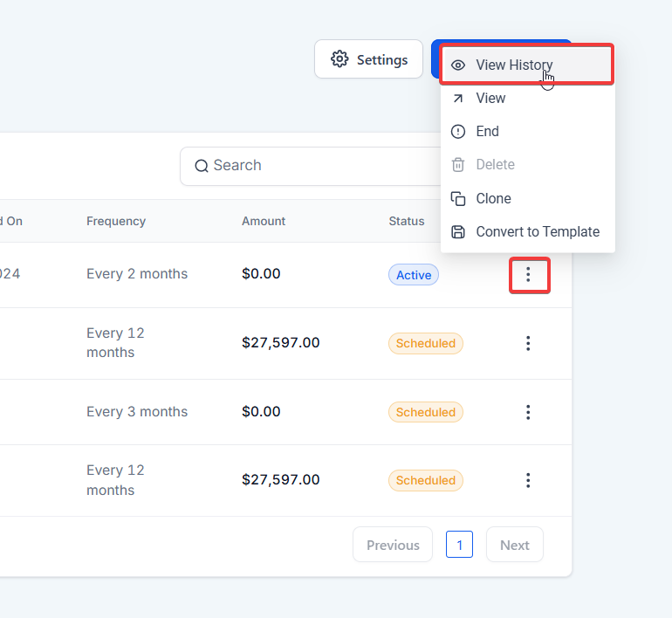Select page 1 in pagination
The width and height of the screenshot is (672, 618).
pyautogui.click(x=459, y=545)
